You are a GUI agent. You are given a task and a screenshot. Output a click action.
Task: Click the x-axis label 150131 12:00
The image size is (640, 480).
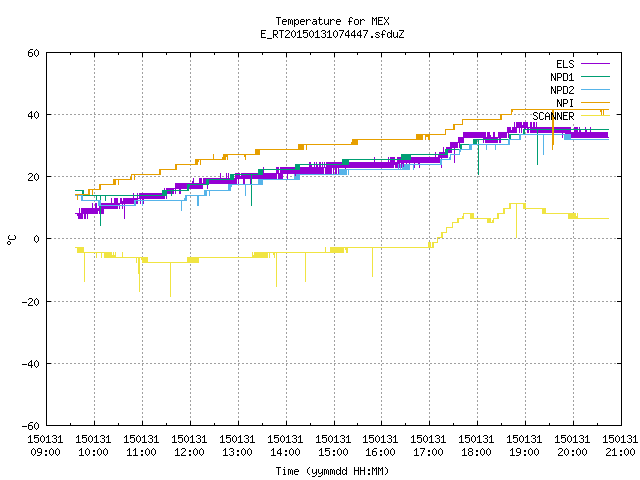point(189,446)
